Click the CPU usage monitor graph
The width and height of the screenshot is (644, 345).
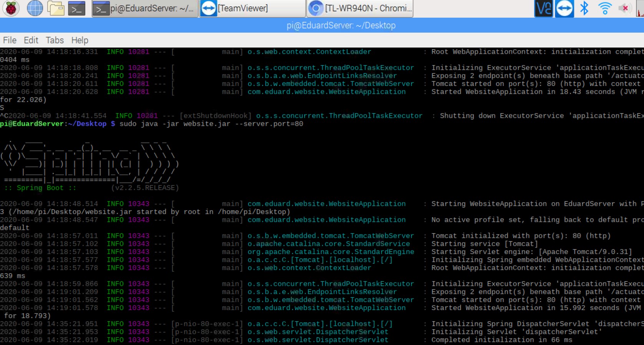coord(640,8)
